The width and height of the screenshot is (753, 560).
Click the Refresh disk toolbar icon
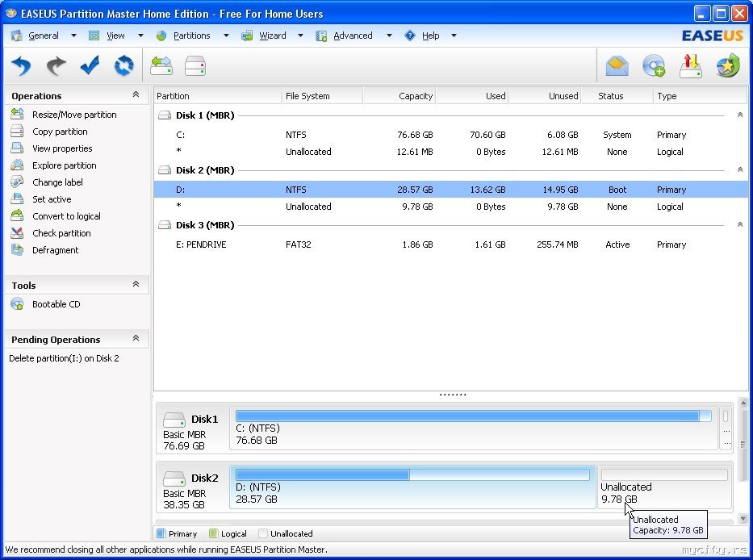123,65
